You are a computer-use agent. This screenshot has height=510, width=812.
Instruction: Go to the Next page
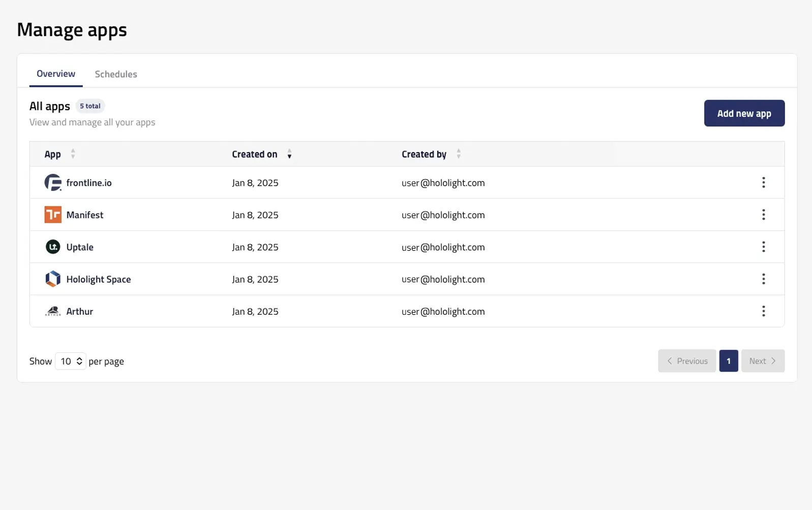click(x=762, y=361)
